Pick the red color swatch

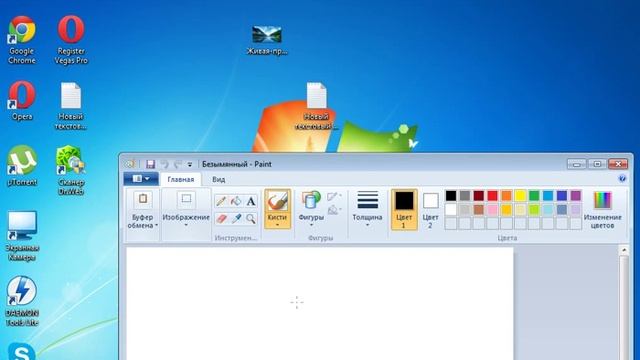point(493,196)
